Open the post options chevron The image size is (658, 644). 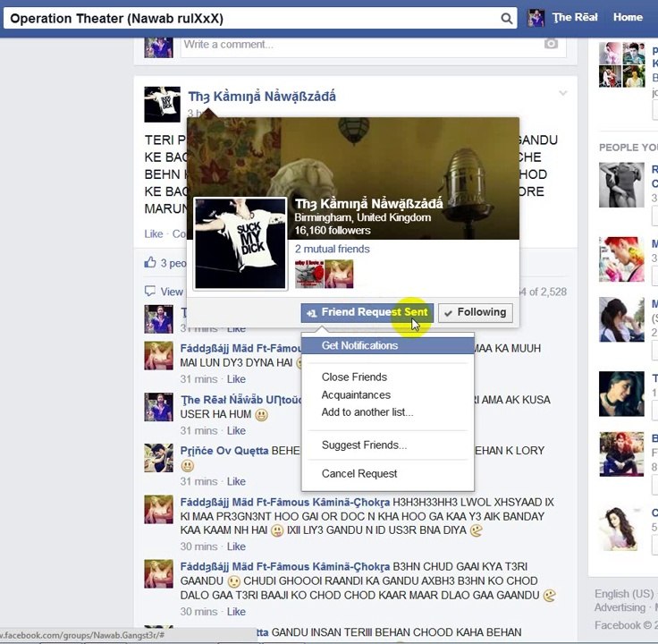click(x=562, y=93)
